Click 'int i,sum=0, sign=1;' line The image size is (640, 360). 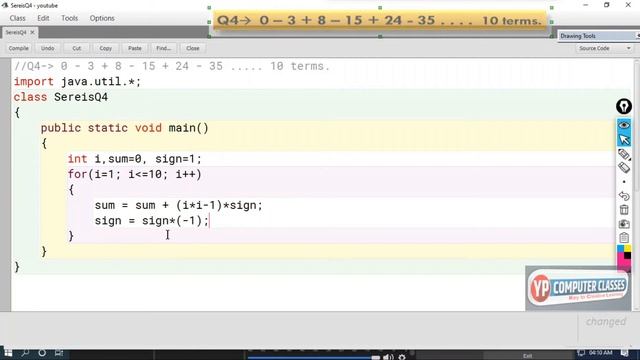click(135, 159)
